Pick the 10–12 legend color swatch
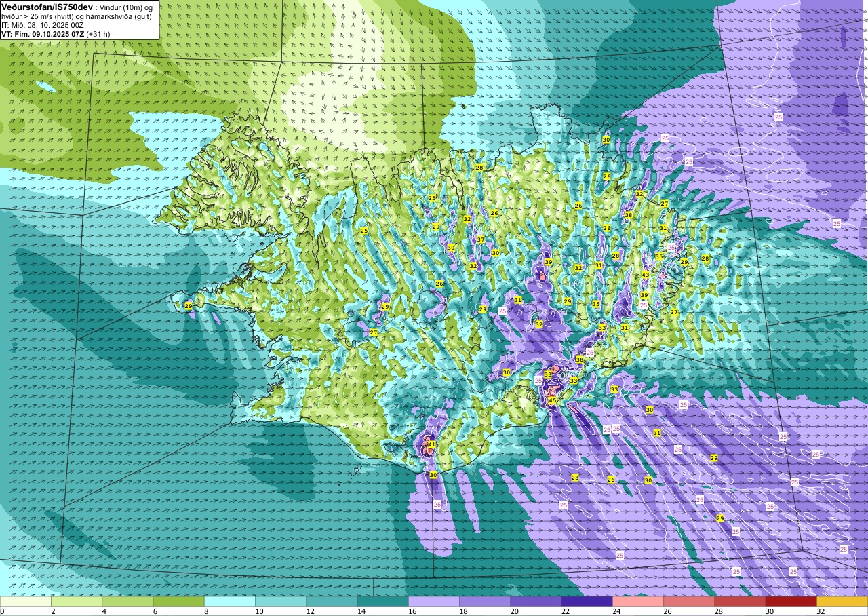868x616 pixels. tap(281, 602)
